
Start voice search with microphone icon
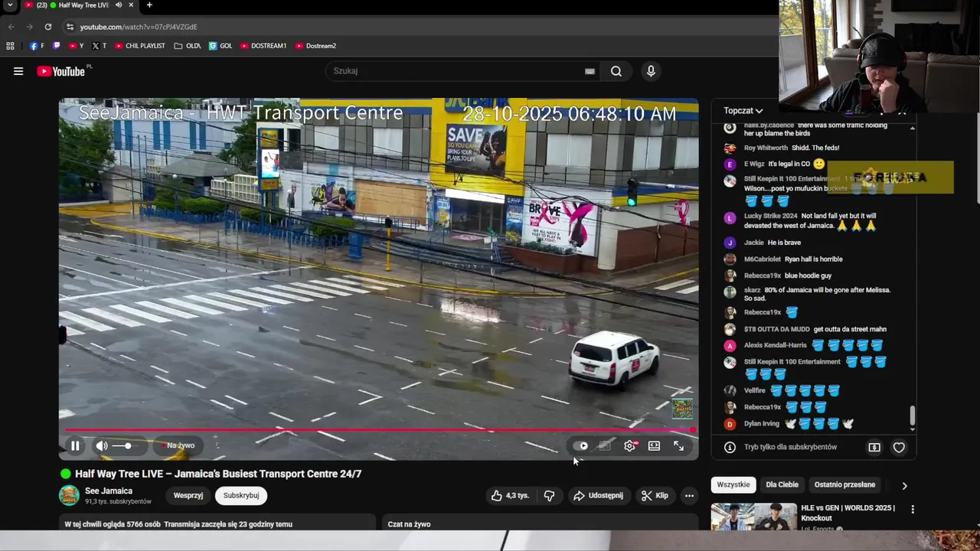coord(651,71)
